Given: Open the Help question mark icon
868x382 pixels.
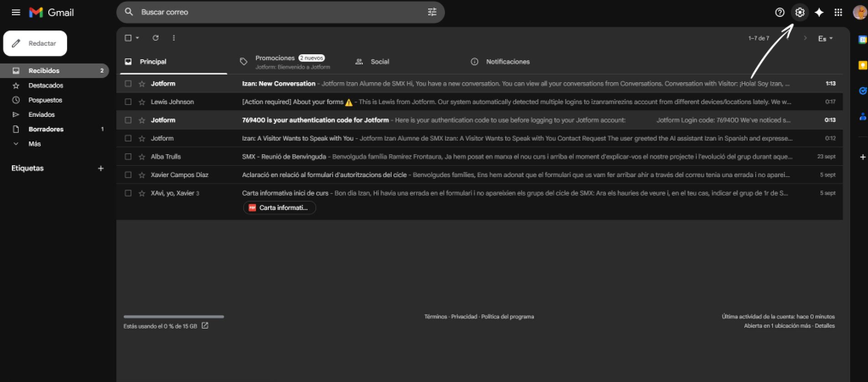Looking at the screenshot, I should pyautogui.click(x=780, y=12).
